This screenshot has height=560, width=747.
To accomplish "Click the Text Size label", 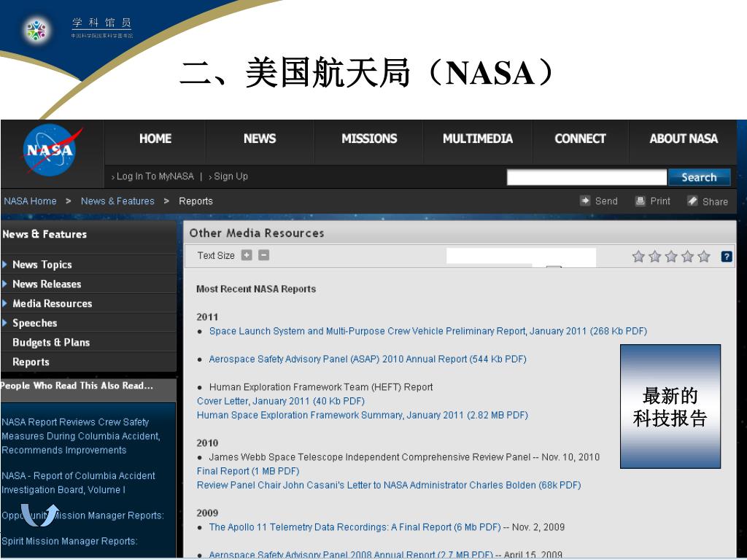I will pos(216,256).
